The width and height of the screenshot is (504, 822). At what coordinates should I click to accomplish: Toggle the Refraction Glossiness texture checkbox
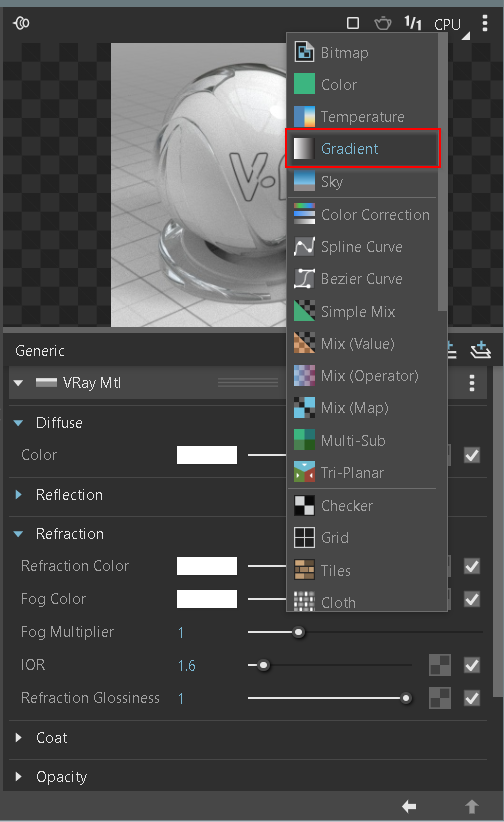[x=472, y=698]
